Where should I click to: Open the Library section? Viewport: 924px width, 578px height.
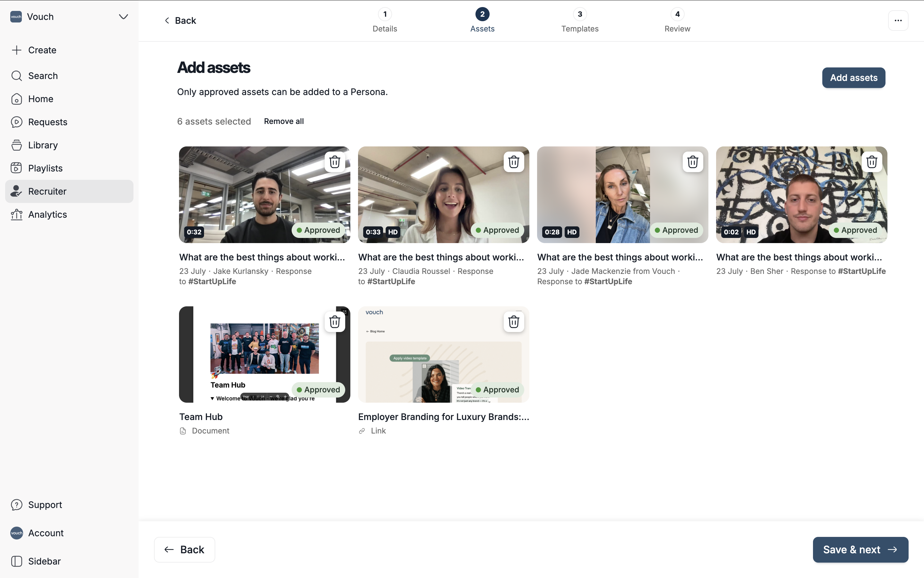pos(69,145)
